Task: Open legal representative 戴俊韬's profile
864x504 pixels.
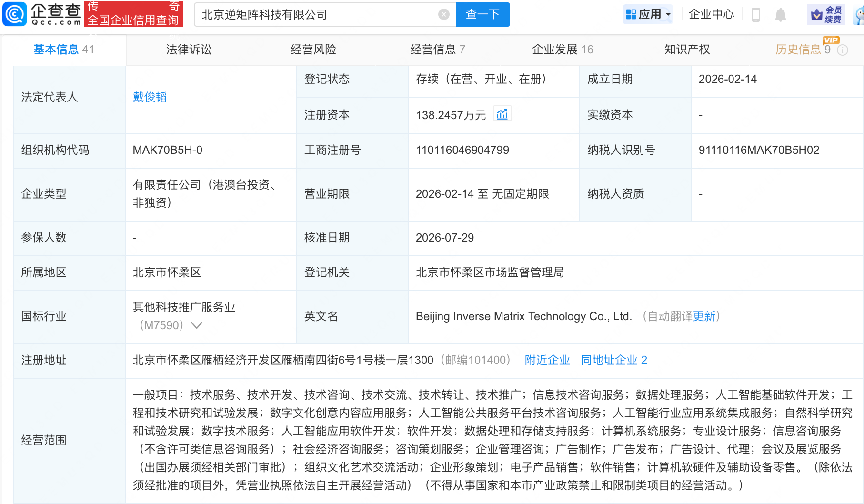Action: [x=150, y=97]
